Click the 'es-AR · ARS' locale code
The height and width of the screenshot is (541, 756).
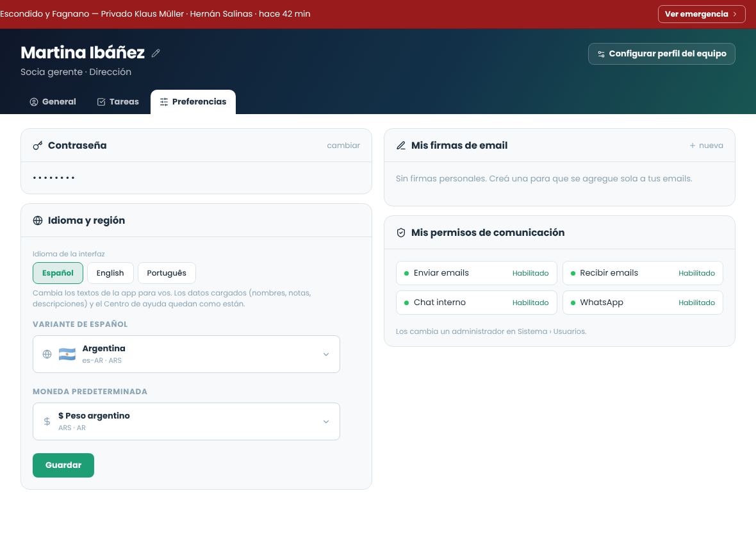[x=102, y=361]
